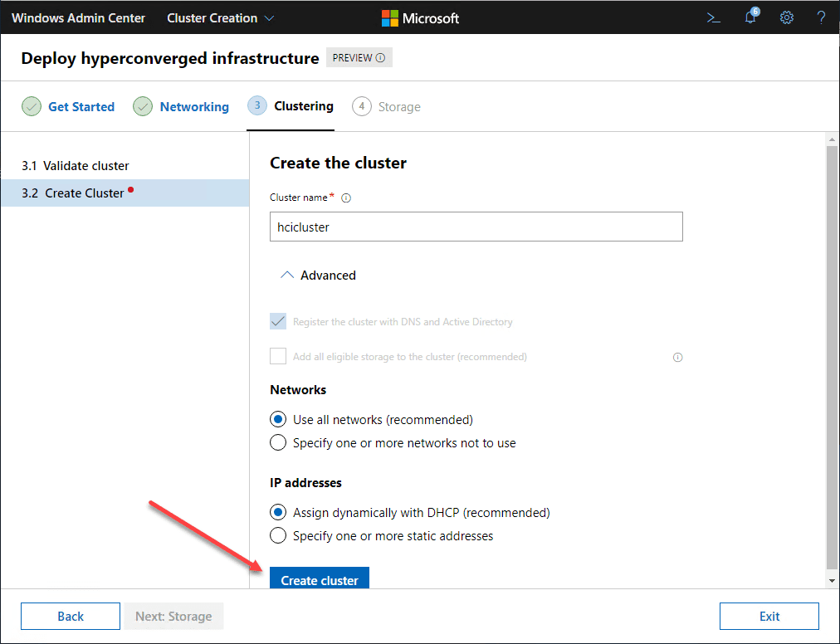Select Specify one or more static addresses
The image size is (840, 644).
tap(277, 535)
